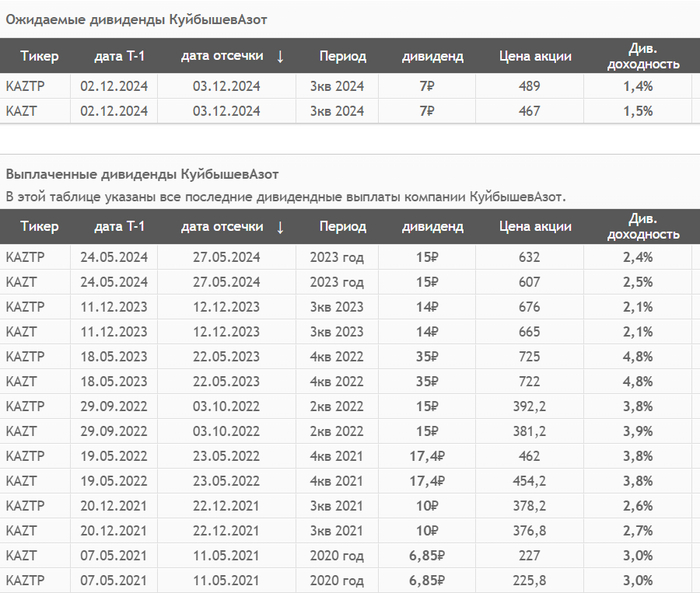Viewport: 700px width, 593px height.
Task: Sort paid dividends by cutoff date arrow
Action: click(x=280, y=227)
